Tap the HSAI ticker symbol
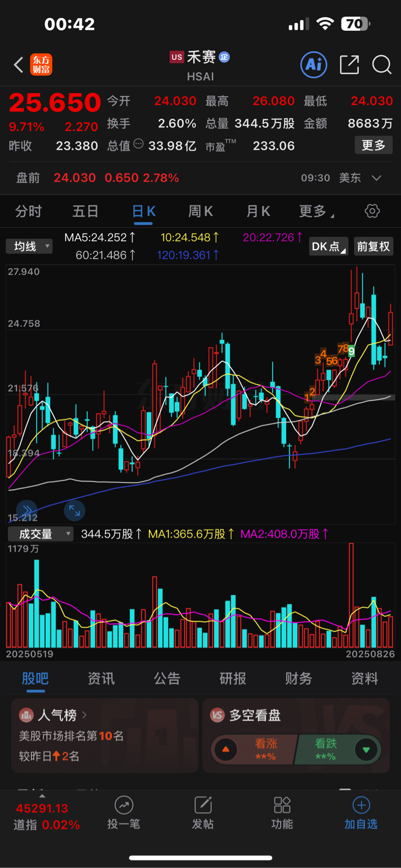401x868 pixels. point(200,77)
